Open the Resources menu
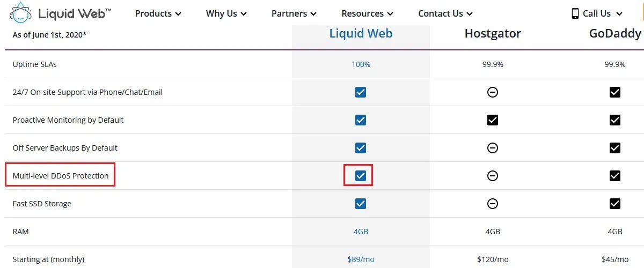The height and width of the screenshot is (268, 644). point(368,13)
